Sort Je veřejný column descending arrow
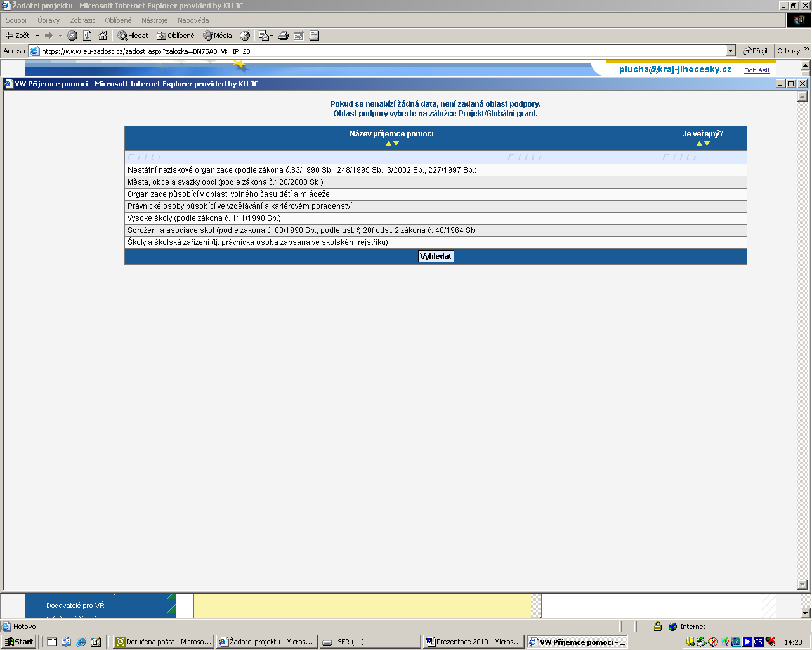Screen dimensions: 812x650 [x=707, y=143]
